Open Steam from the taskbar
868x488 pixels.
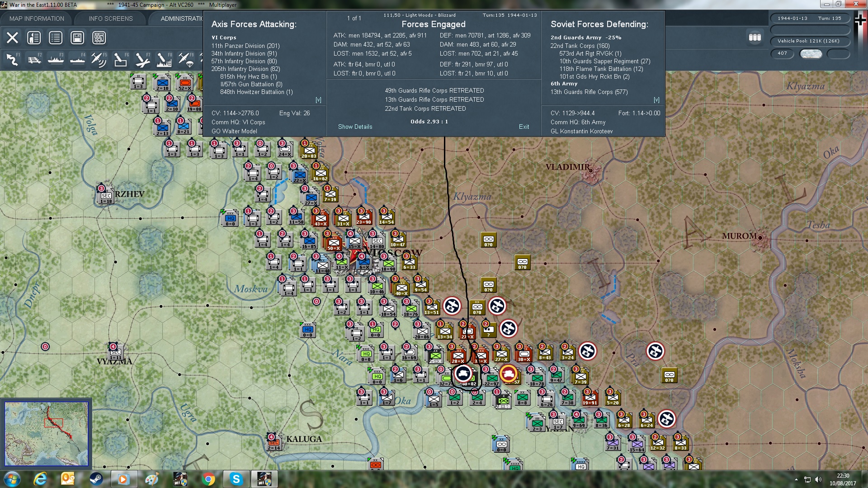tap(96, 479)
